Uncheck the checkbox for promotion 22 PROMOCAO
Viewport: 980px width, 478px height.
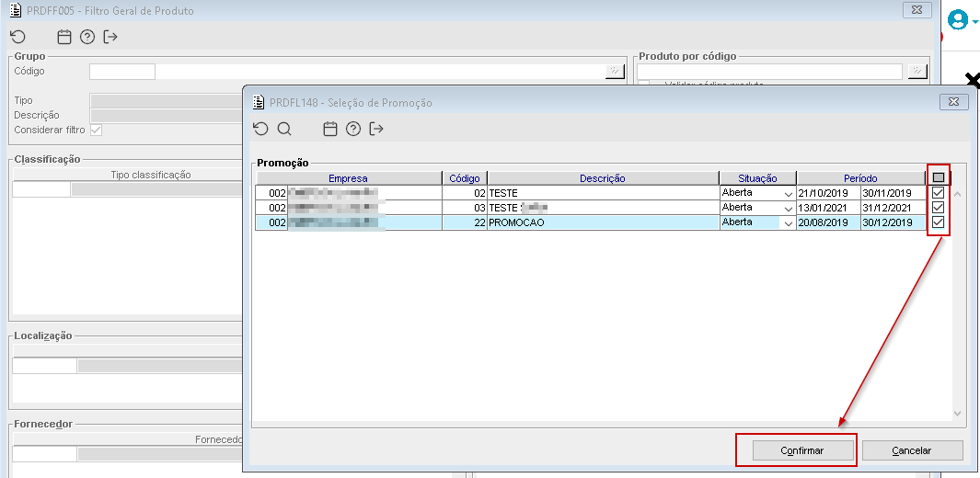tap(938, 222)
